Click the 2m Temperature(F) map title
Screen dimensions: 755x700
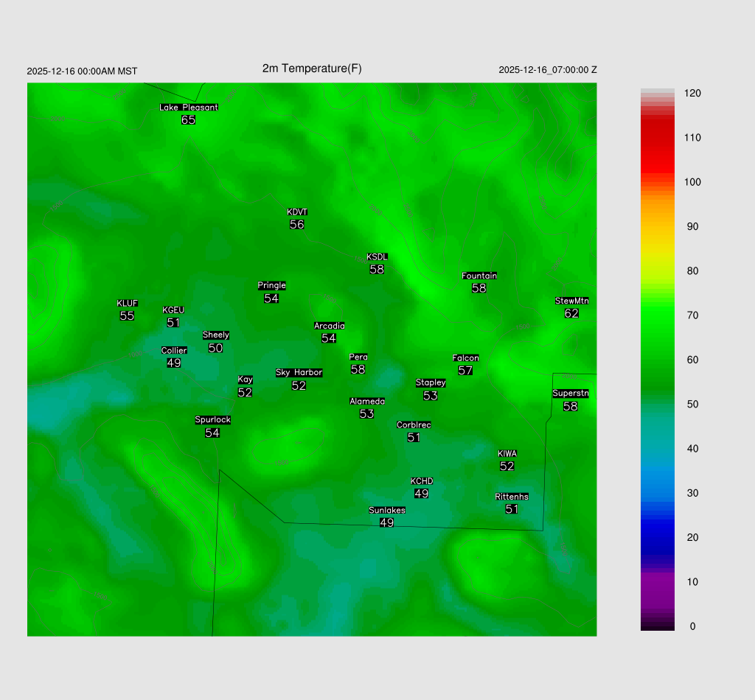tap(312, 69)
